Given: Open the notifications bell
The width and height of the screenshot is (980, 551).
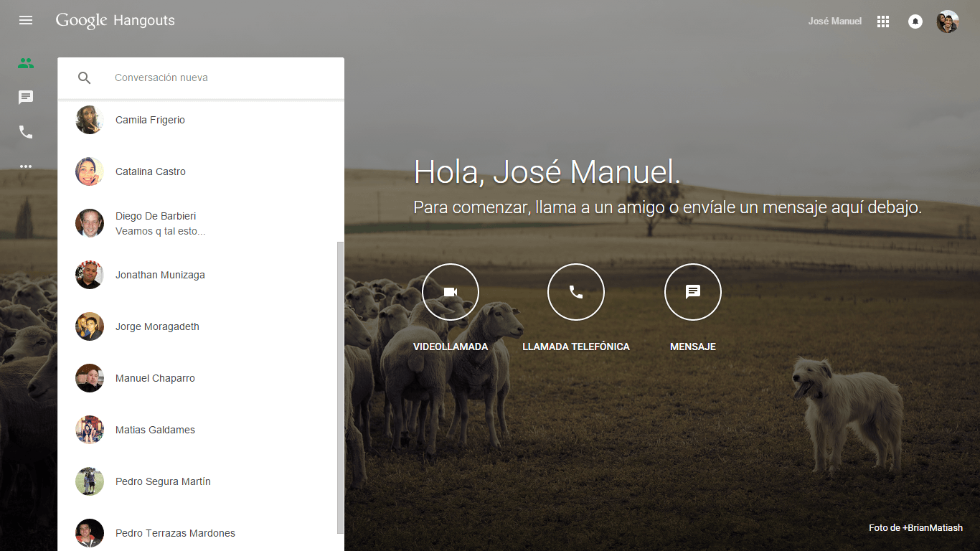Looking at the screenshot, I should click(x=915, y=22).
